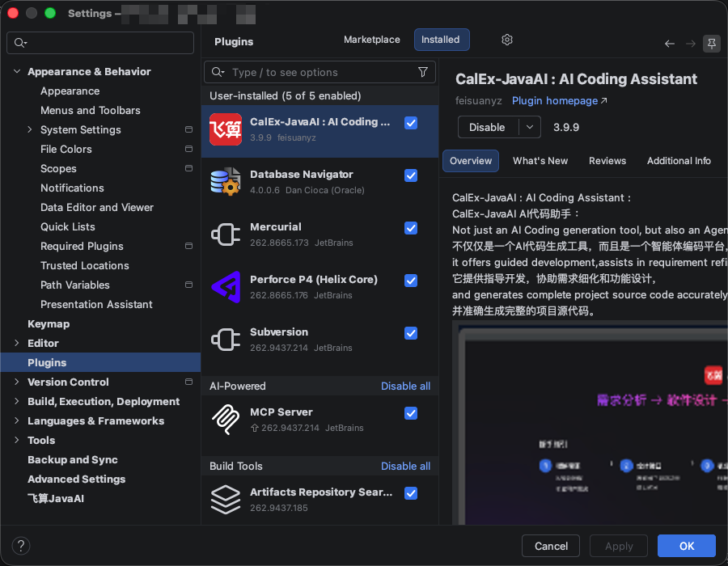The image size is (728, 566).
Task: Click the plugin overview screenshot image
Action: (x=590, y=422)
